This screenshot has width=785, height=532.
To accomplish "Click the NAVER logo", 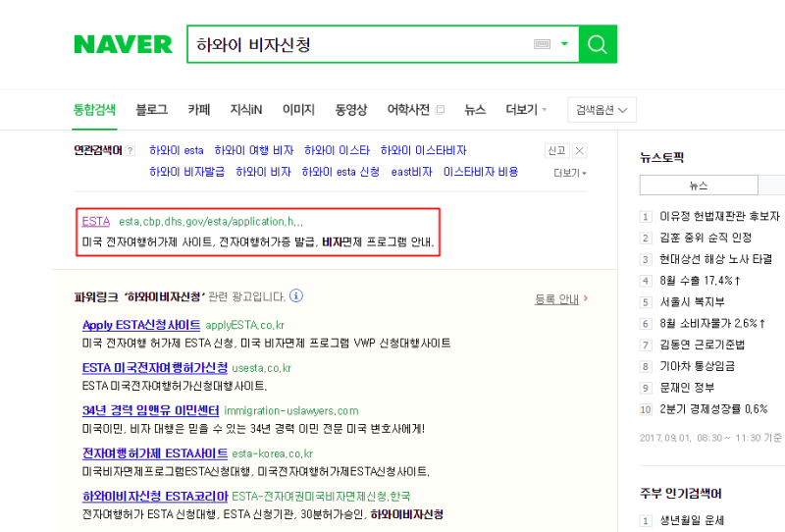I will [x=124, y=44].
